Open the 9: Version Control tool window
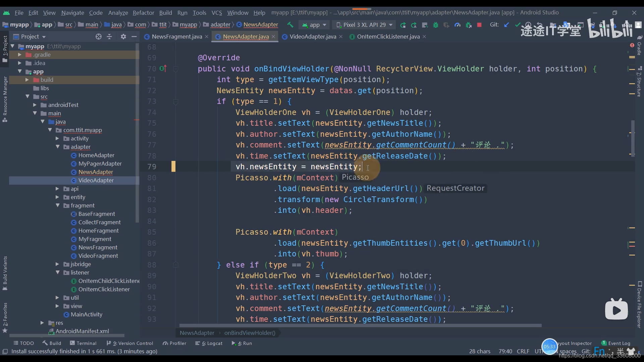This screenshot has width=644, height=362. [x=130, y=343]
